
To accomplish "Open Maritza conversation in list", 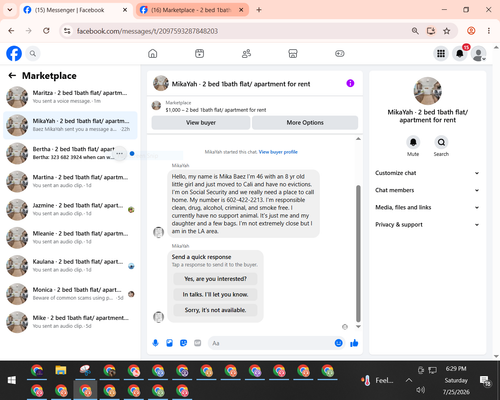I will tap(70, 97).
